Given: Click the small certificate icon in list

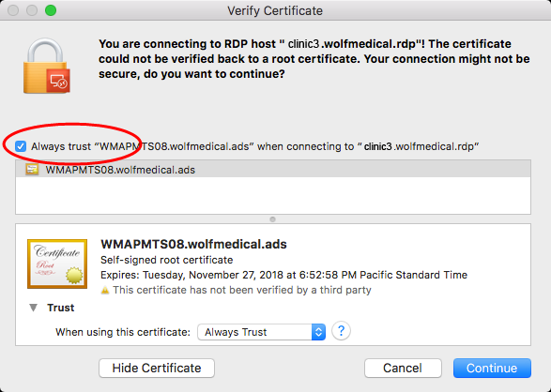Looking at the screenshot, I should (x=32, y=170).
